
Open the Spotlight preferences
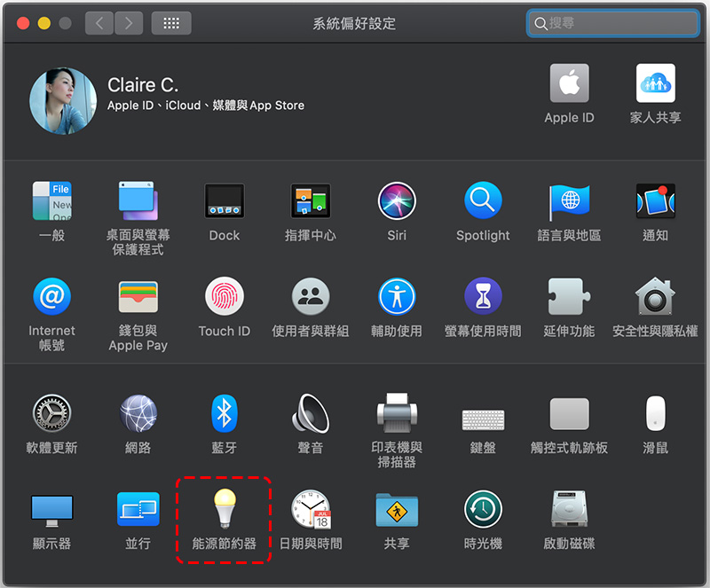click(483, 201)
